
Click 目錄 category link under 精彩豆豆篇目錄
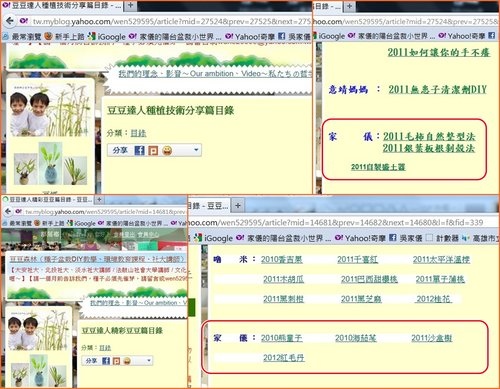point(105,348)
